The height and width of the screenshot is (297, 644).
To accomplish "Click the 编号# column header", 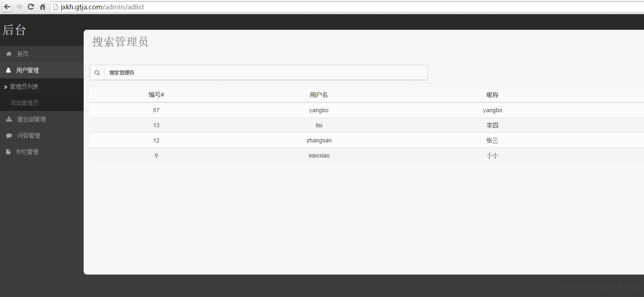I will 156,95.
